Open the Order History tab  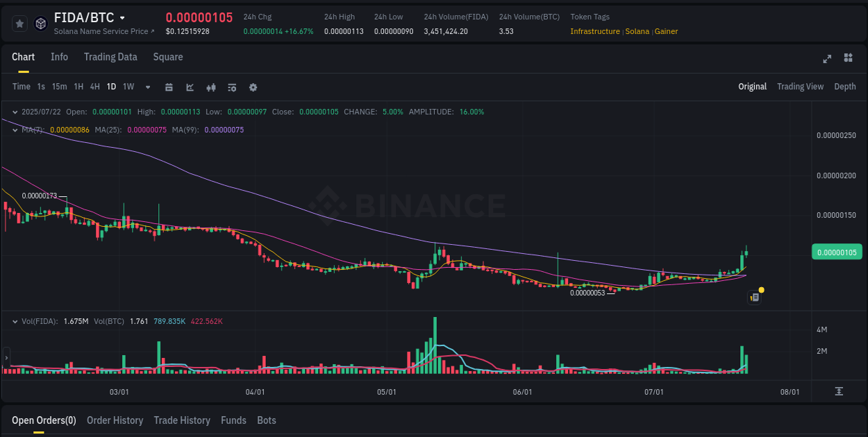pos(115,420)
